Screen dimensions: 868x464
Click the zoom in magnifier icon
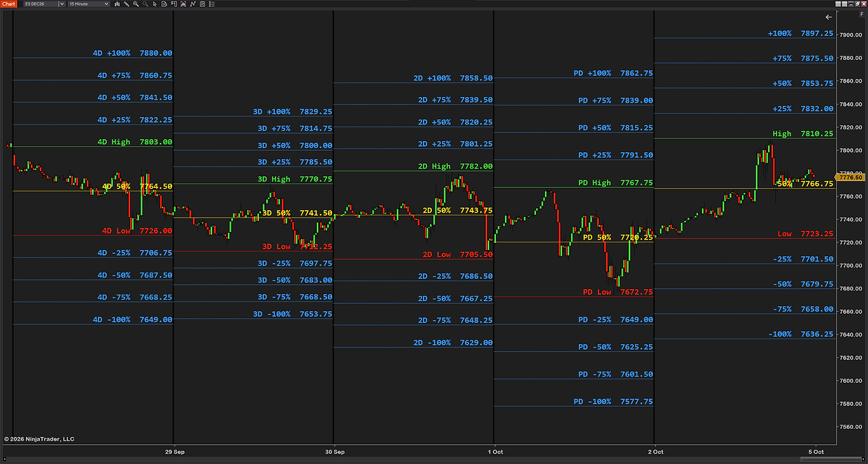tap(136, 4)
